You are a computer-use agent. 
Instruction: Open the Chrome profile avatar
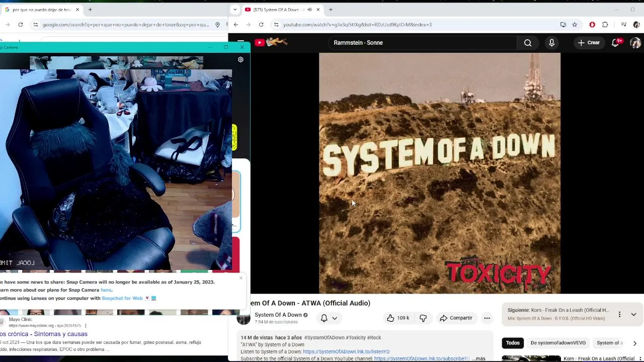[636, 25]
